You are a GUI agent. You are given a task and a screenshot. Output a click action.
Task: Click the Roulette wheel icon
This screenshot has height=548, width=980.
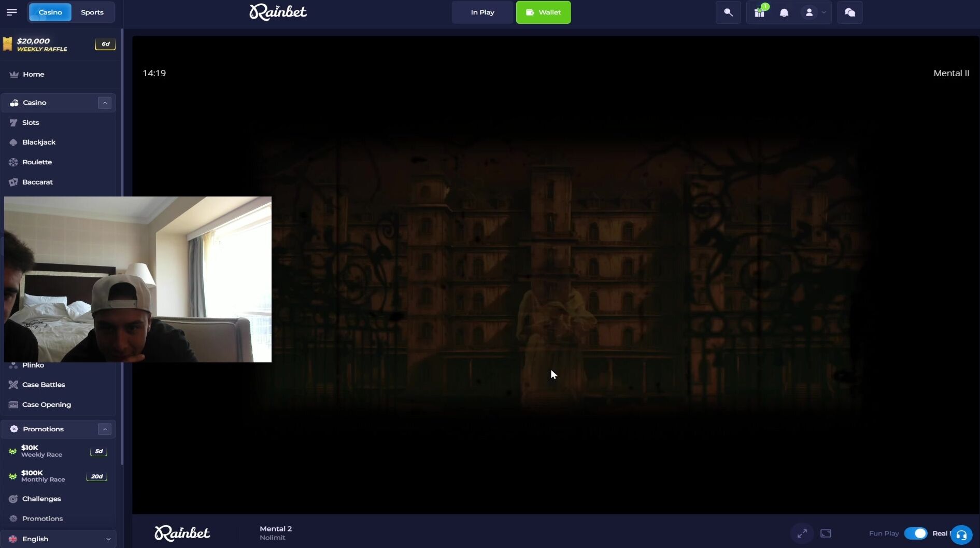click(13, 162)
